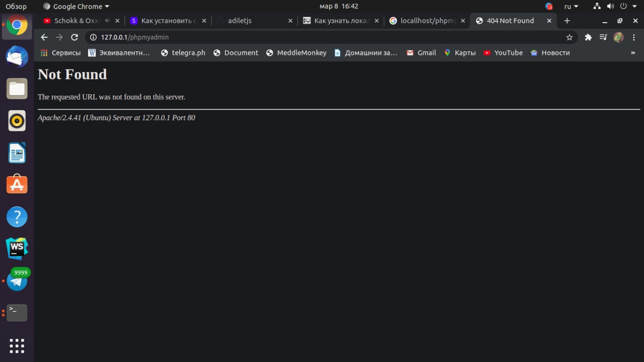Screen dimensions: 644x362
Task: Open the Document bookmark
Action: [235, 53]
